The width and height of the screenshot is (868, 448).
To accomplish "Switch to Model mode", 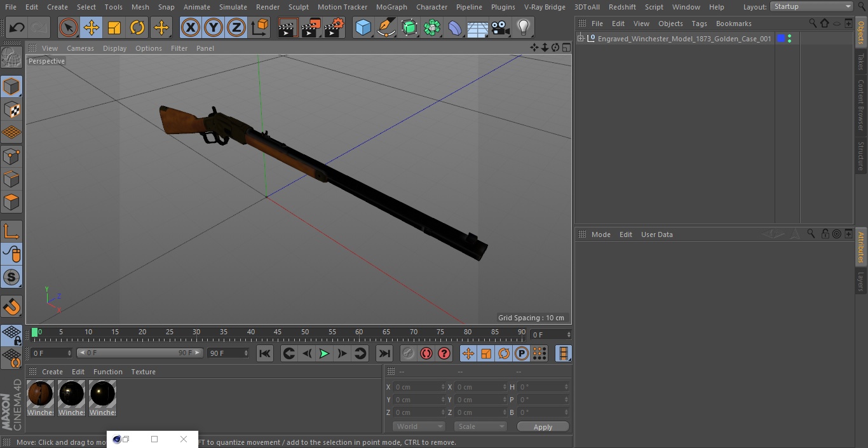I will point(11,86).
